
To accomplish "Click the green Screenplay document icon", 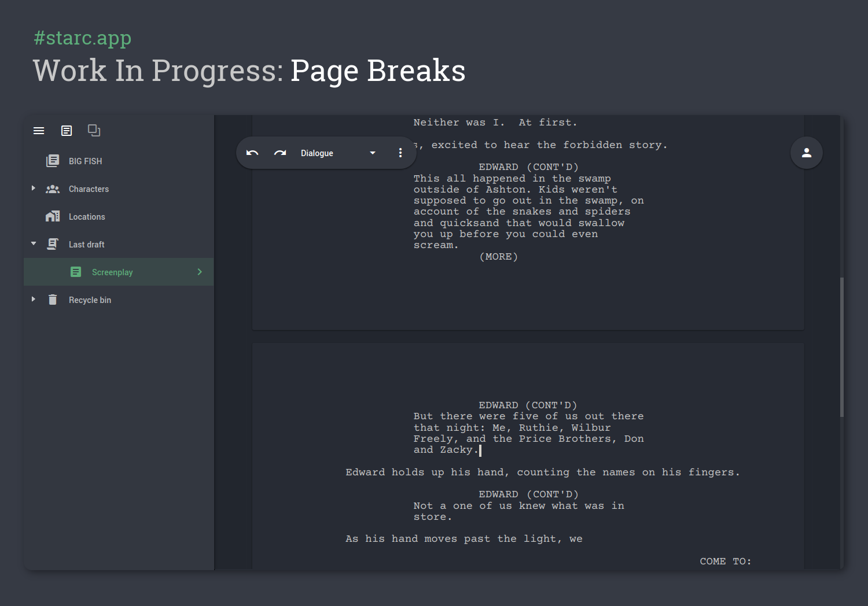I will pyautogui.click(x=76, y=272).
